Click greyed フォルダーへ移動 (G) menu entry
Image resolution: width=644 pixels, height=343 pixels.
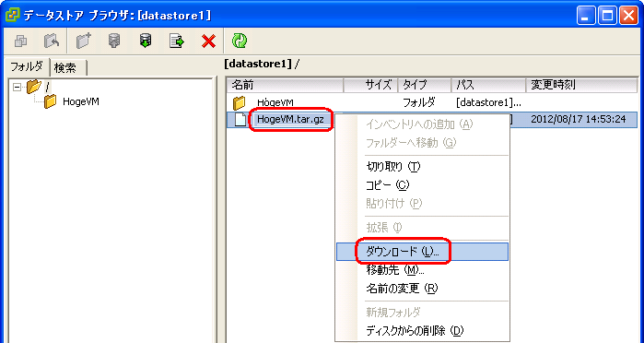point(422,143)
